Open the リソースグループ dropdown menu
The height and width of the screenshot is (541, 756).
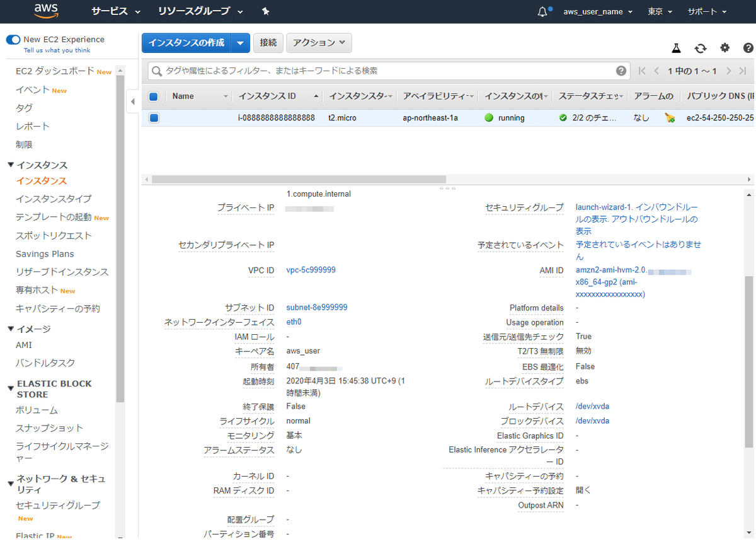click(200, 11)
